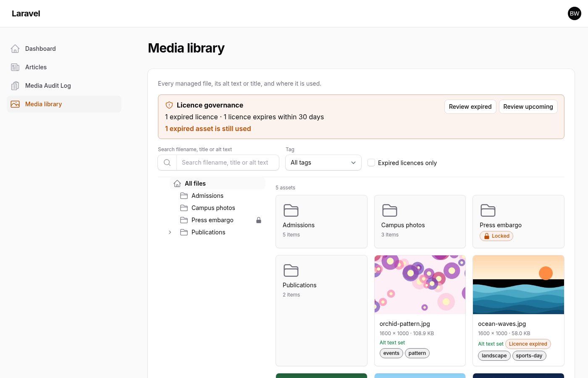Click the Locked badge on Press embargo card
588x378 pixels.
[x=496, y=236]
